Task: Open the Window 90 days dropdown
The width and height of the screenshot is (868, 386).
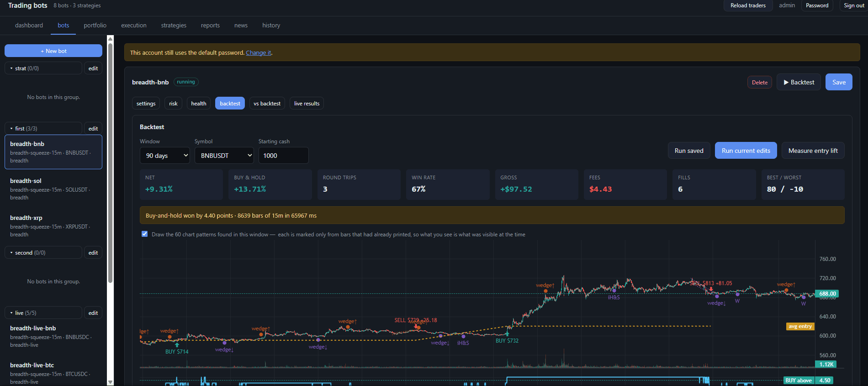Action: coord(165,156)
